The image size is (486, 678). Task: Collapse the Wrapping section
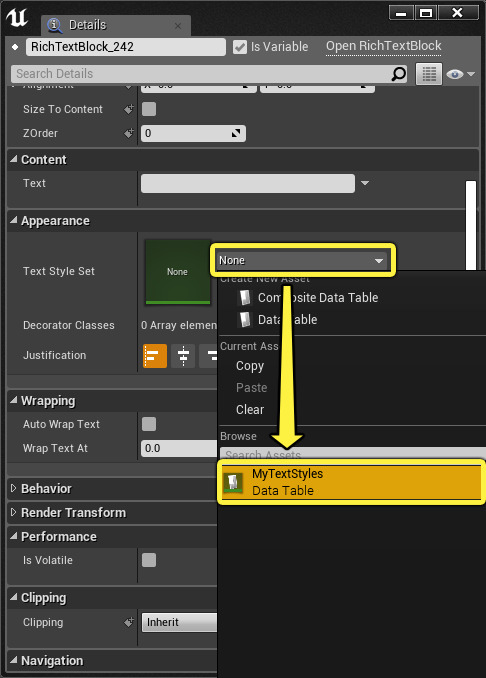tap(13, 400)
